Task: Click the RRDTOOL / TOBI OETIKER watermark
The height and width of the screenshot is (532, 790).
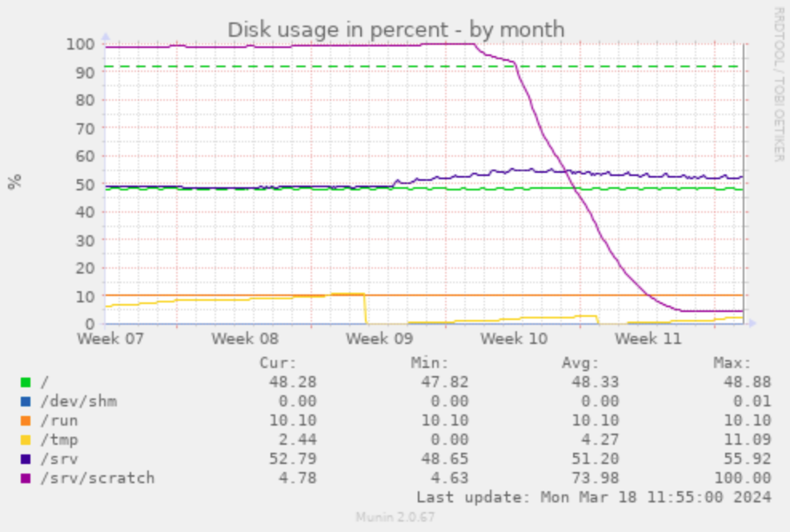Action: [778, 84]
